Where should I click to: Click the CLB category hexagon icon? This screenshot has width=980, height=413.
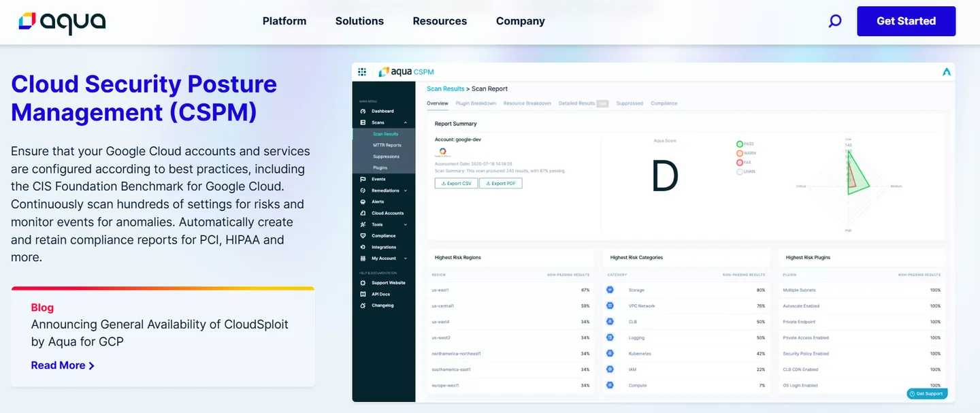click(610, 322)
